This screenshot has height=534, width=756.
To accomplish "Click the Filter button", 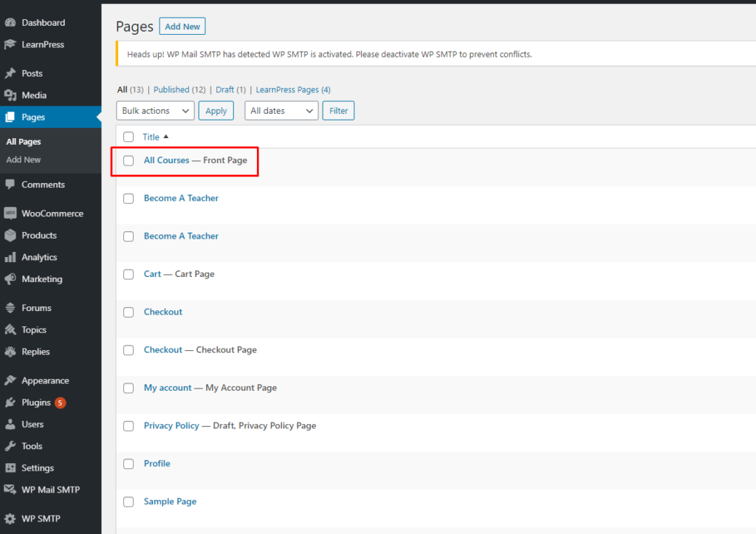I will [x=338, y=111].
